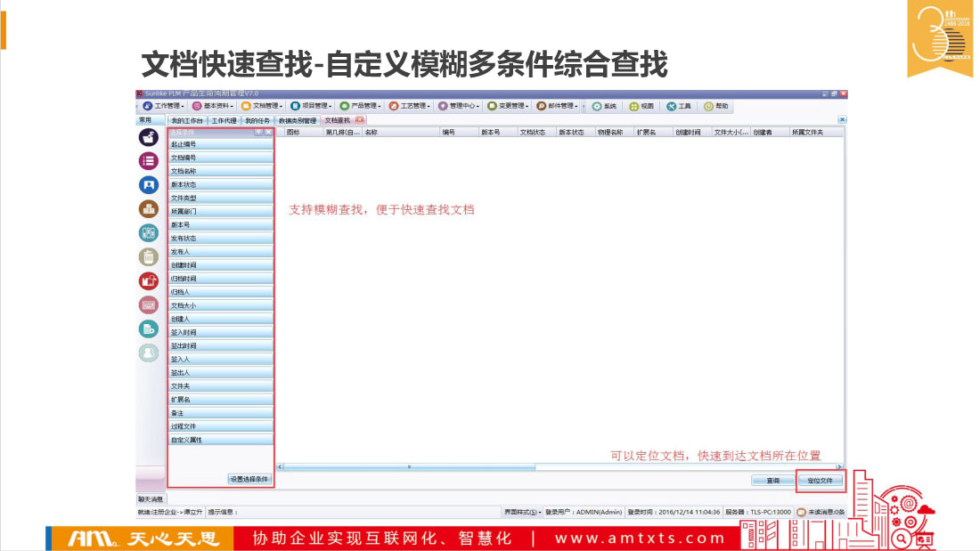Image resolution: width=980 pixels, height=551 pixels.
Task: Click the 定位文件 button
Action: pyautogui.click(x=820, y=481)
